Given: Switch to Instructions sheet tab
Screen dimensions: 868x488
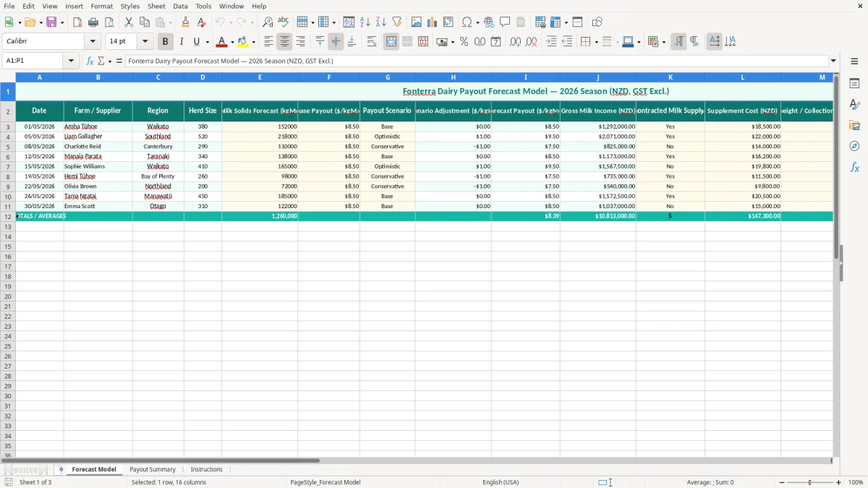Looking at the screenshot, I should pyautogui.click(x=207, y=469).
